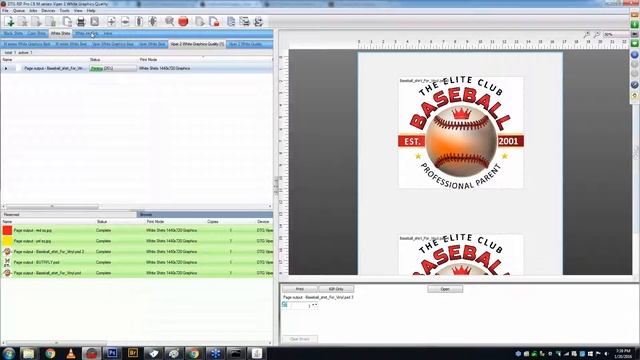Select the Viper 2 White Graphics Quality queue tab
640x360 pixels.
(197, 44)
